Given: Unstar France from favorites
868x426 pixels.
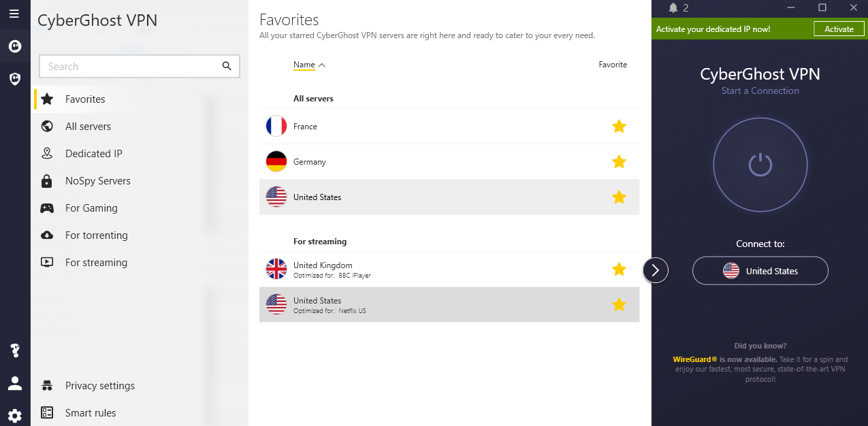Looking at the screenshot, I should pos(619,127).
